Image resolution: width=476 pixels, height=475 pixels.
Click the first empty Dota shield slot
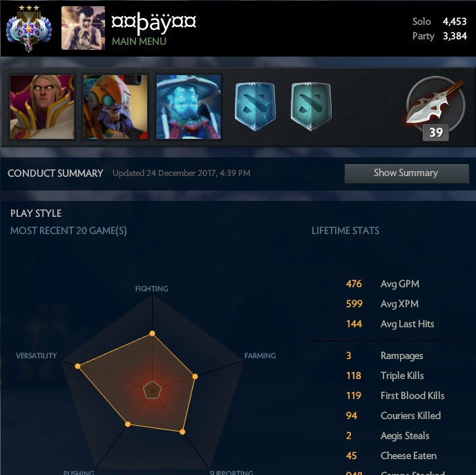point(255,106)
